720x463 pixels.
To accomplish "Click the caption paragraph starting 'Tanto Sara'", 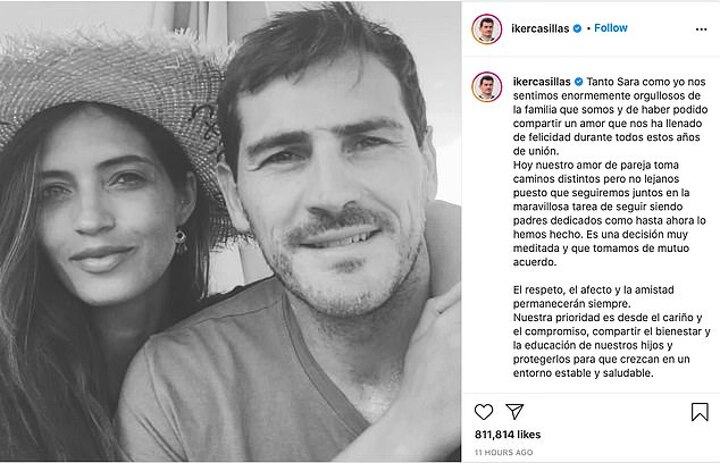I will pos(610,116).
